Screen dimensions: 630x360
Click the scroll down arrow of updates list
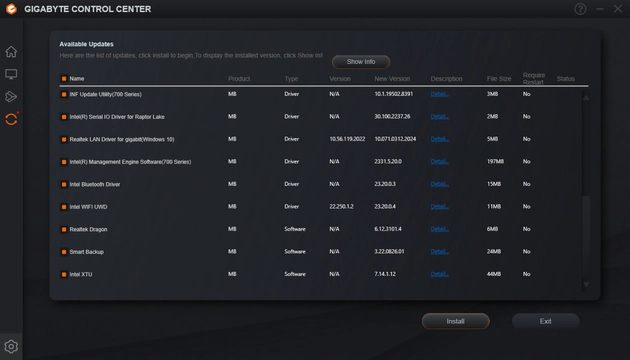[x=586, y=284]
